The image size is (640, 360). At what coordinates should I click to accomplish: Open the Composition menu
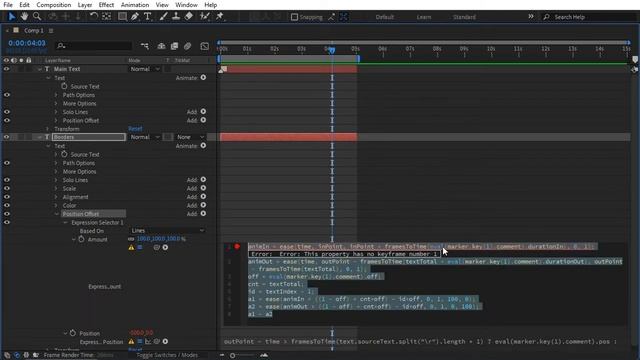click(x=53, y=5)
